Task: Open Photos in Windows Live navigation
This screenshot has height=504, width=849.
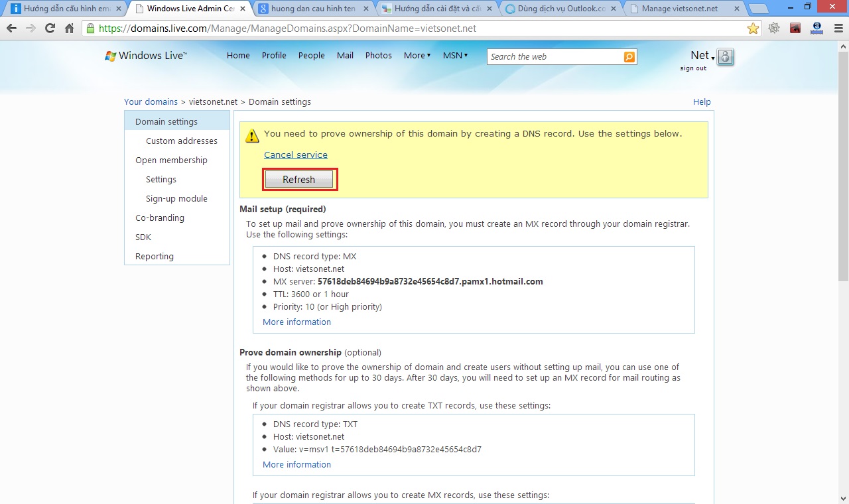Action: [379, 56]
